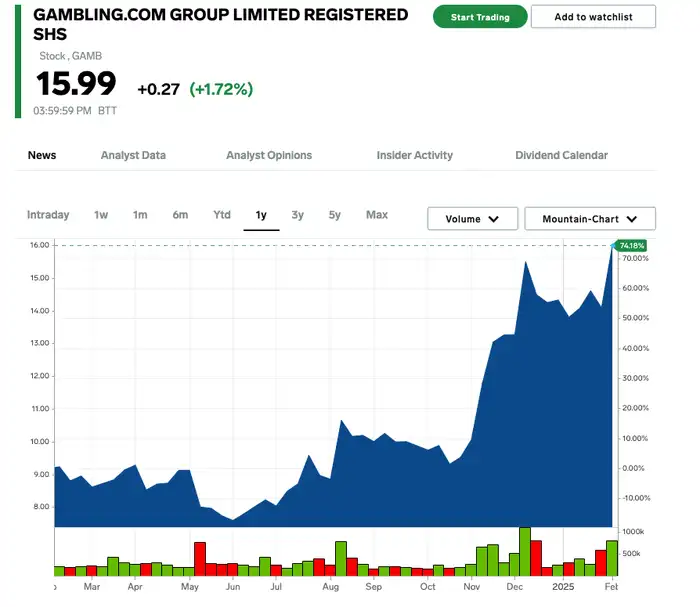Go to Dividend Calendar tab
700x607 pixels.
(x=561, y=155)
